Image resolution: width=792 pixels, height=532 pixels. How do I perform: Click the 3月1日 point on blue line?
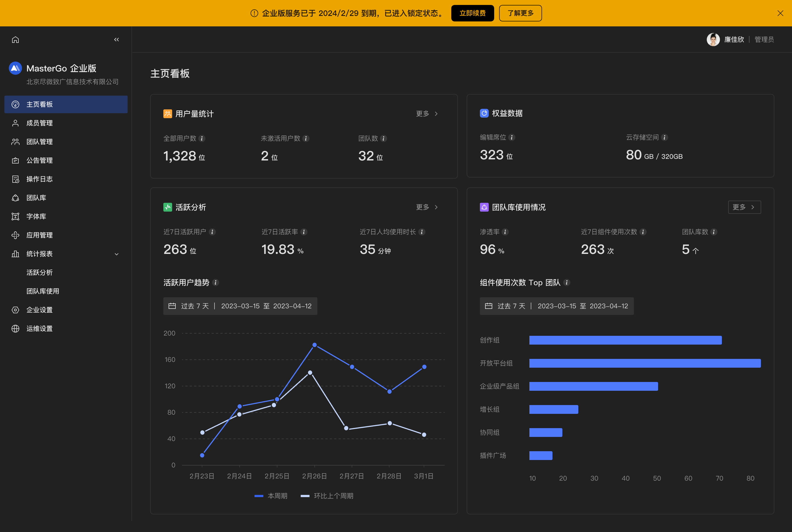click(424, 367)
